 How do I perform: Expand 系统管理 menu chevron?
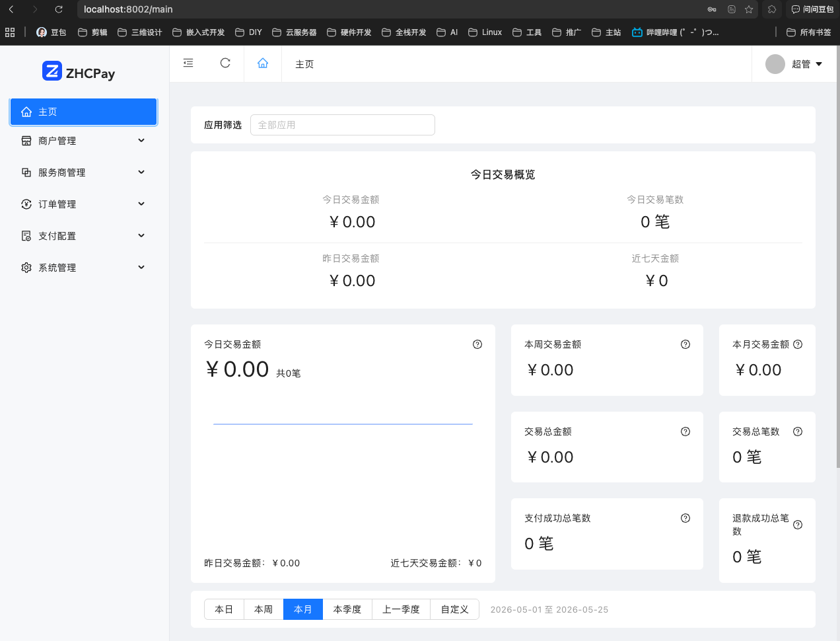coord(141,267)
